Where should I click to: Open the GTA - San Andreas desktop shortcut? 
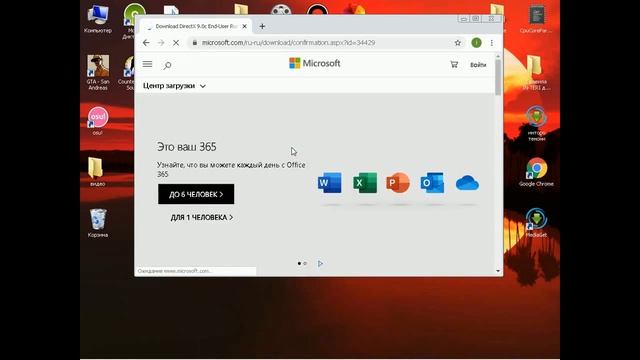[x=98, y=72]
